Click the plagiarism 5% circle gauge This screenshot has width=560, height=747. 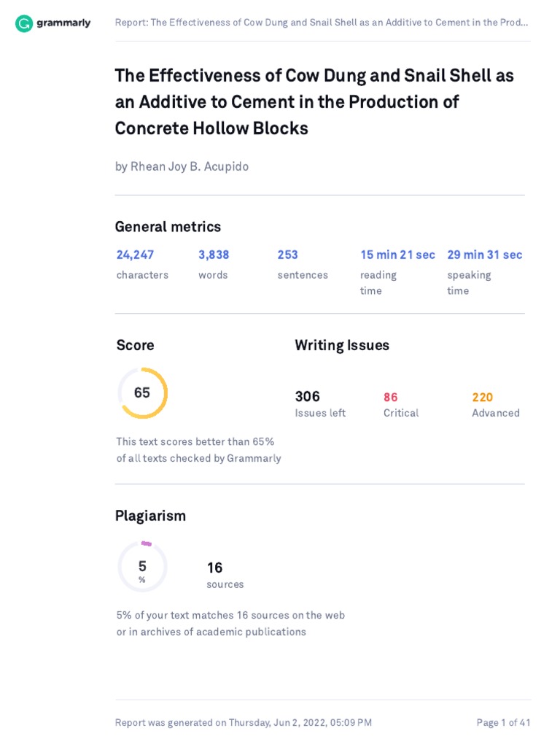tap(143, 567)
